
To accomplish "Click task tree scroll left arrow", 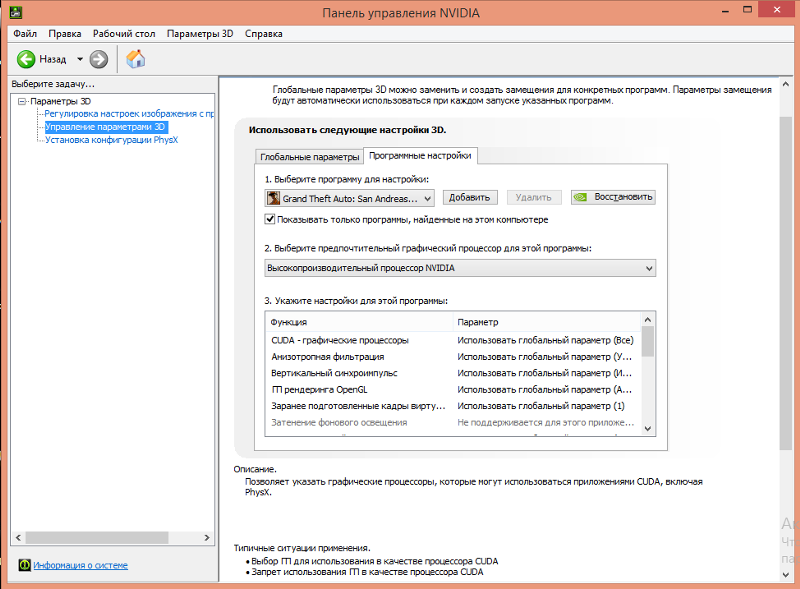I will tap(18, 537).
